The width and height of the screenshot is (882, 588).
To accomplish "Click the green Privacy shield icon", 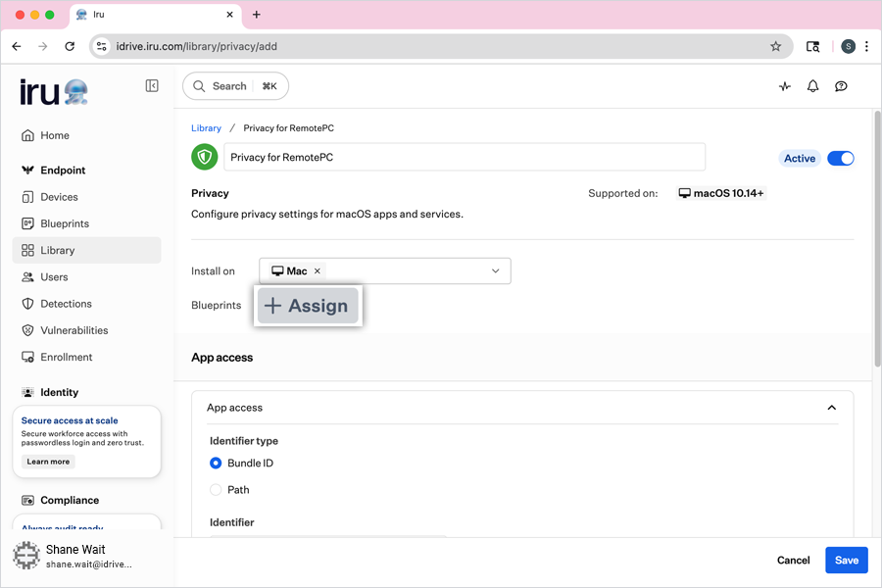I will (205, 157).
